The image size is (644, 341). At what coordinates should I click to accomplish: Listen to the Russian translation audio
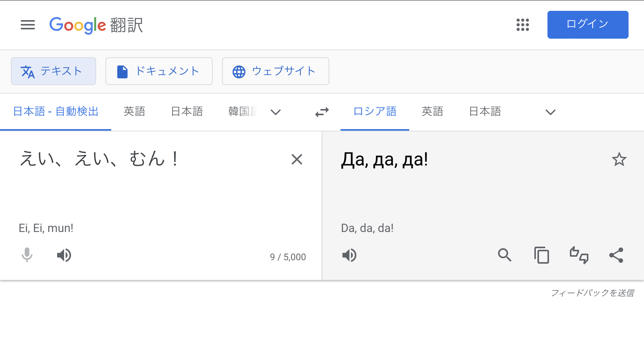click(x=349, y=255)
